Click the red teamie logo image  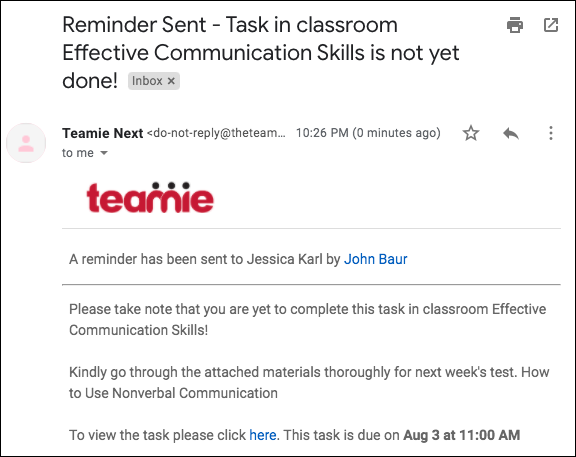tap(150, 197)
